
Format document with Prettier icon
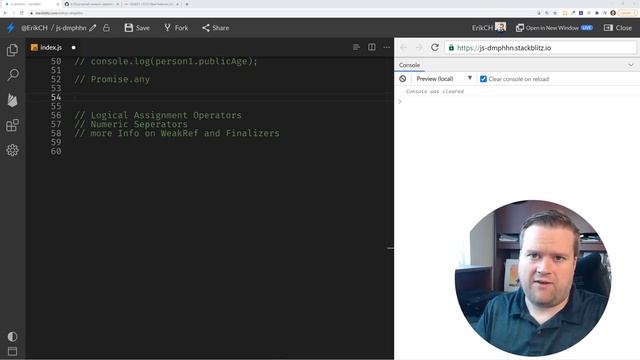click(356, 47)
